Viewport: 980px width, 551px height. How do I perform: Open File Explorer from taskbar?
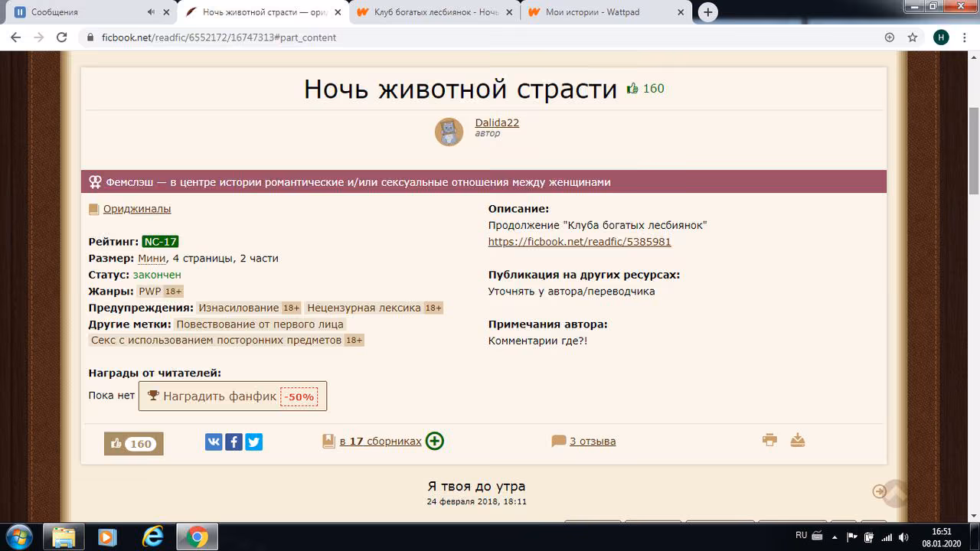[64, 536]
